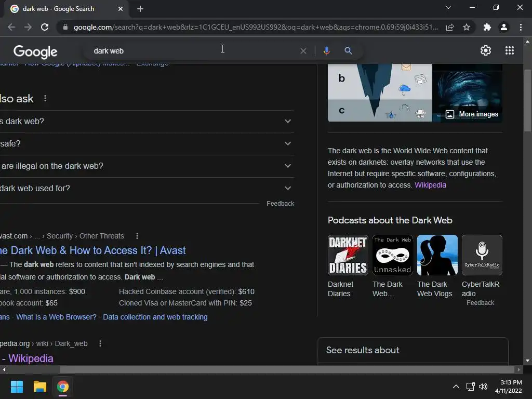The width and height of the screenshot is (532, 399).
Task: Open The Dark Web Vlogs podcast thumbnail
Action: click(437, 255)
